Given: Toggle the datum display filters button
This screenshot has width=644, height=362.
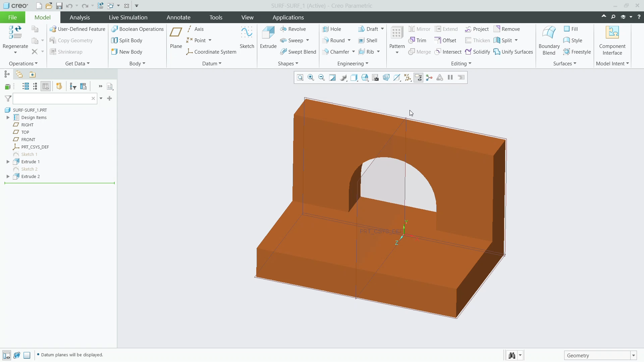Looking at the screenshot, I should 408,78.
